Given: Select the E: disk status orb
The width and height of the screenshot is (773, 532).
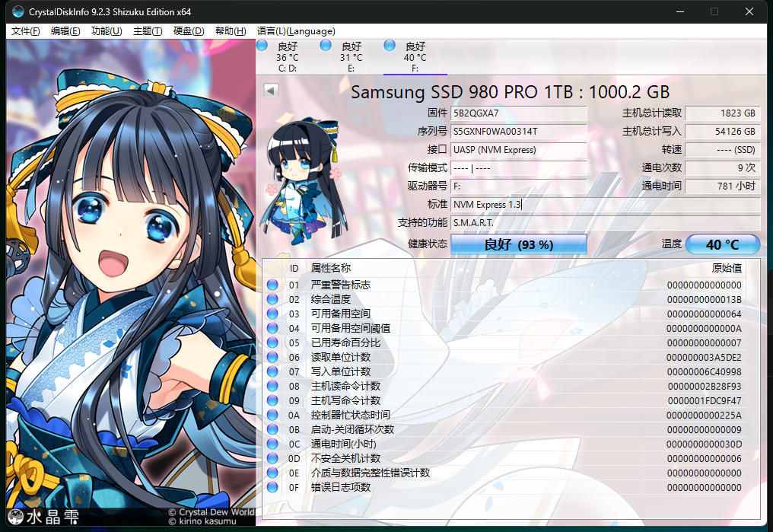Looking at the screenshot, I should coord(326,46).
